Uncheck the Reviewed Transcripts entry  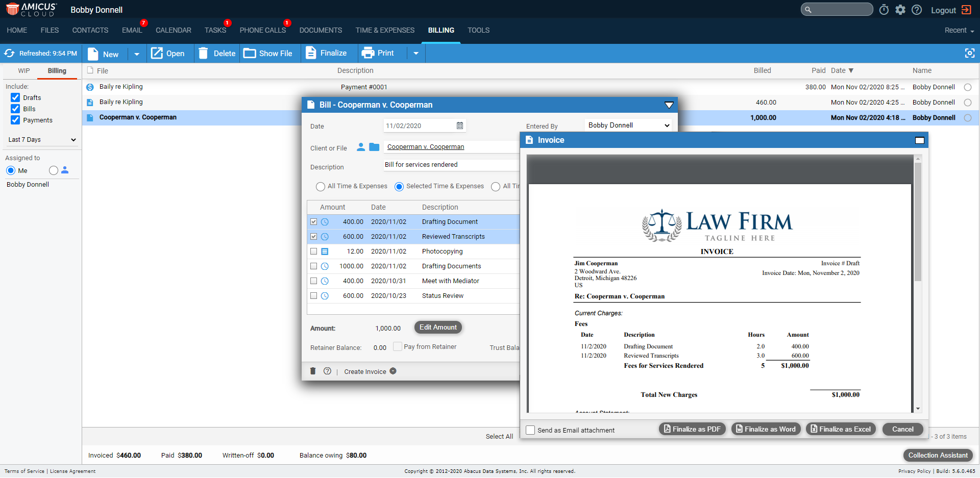[x=314, y=237]
